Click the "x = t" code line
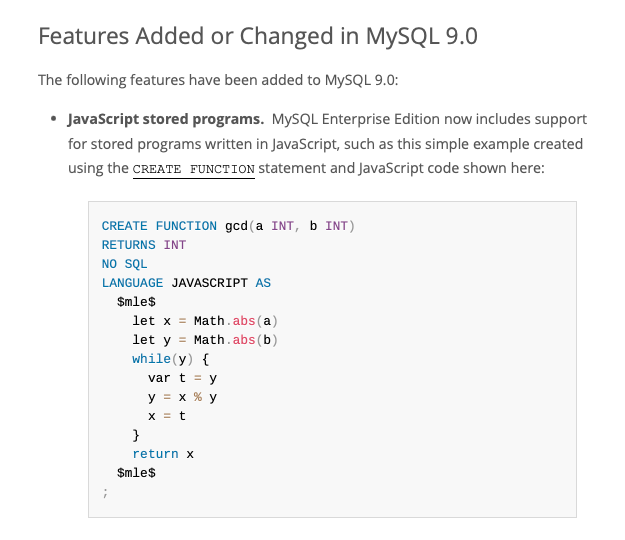Viewport: 625px width, 540px height. (x=166, y=416)
